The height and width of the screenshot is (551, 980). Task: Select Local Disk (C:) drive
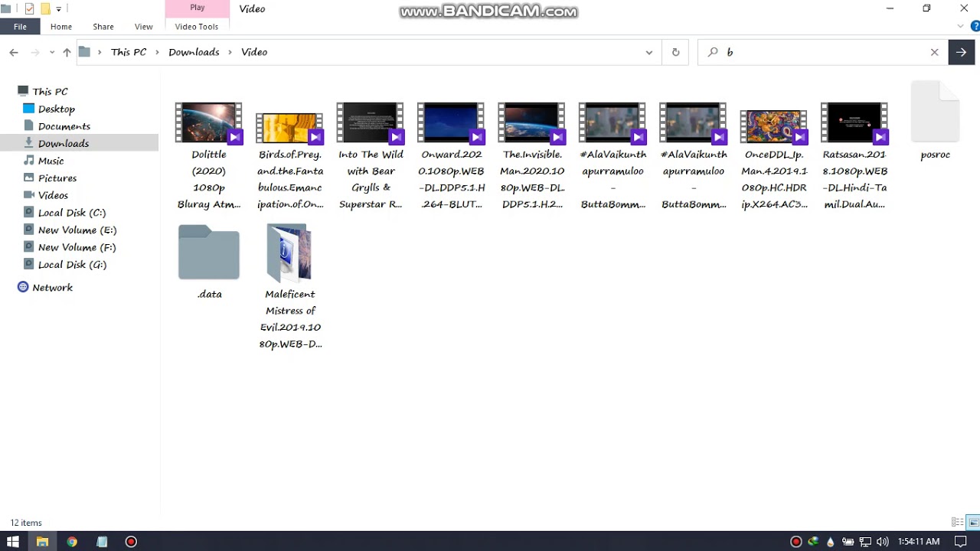point(72,213)
